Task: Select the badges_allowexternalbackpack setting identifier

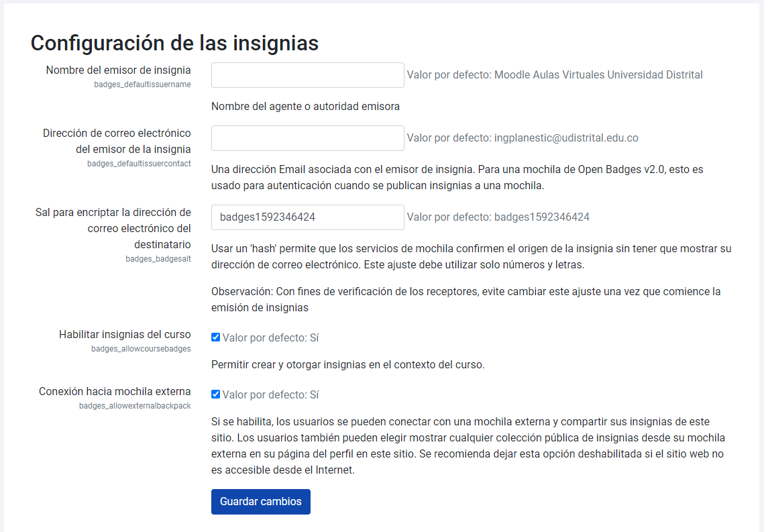Action: 135,405
